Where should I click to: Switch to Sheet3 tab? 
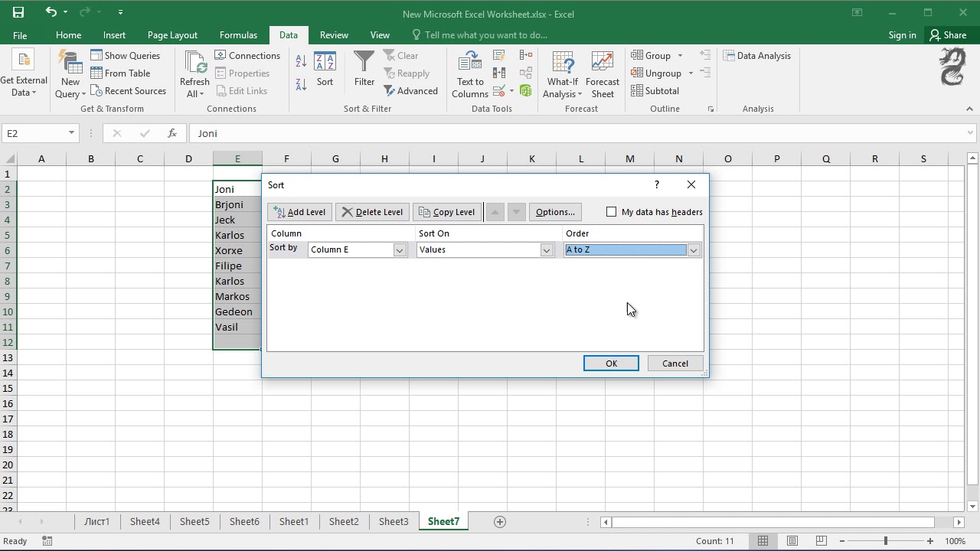coord(394,521)
